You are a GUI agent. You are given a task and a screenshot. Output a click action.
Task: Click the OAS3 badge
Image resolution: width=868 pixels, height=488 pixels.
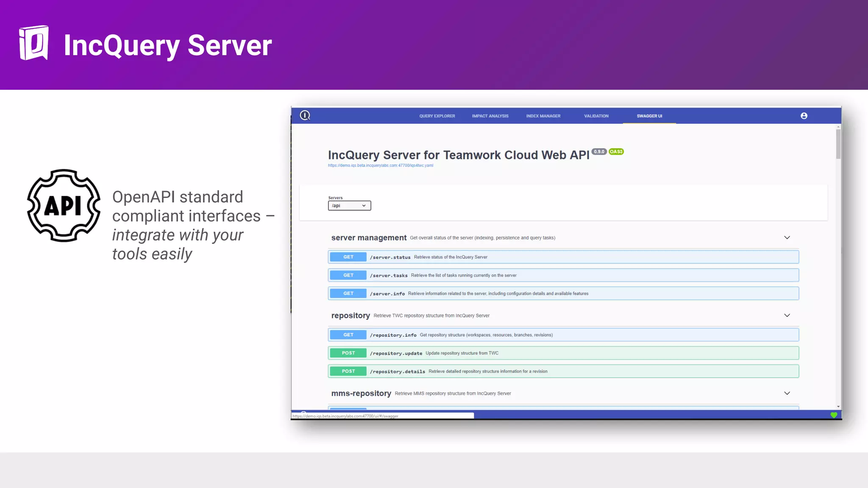click(x=616, y=152)
